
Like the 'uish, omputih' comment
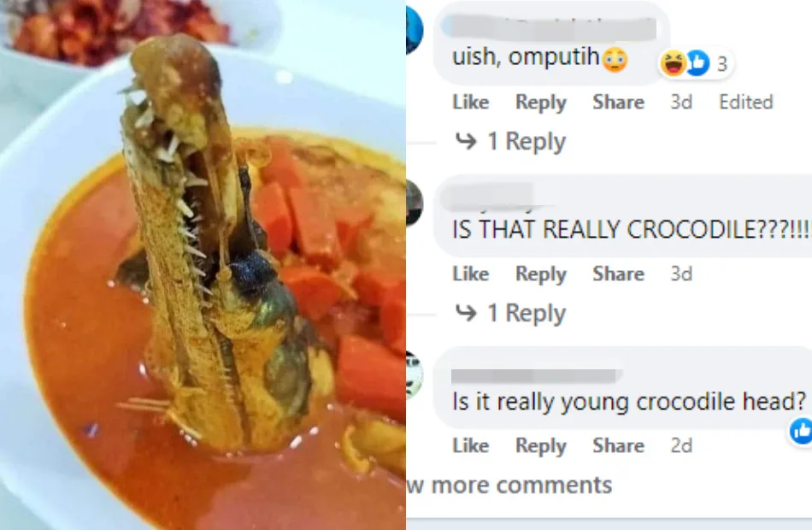[x=471, y=102]
